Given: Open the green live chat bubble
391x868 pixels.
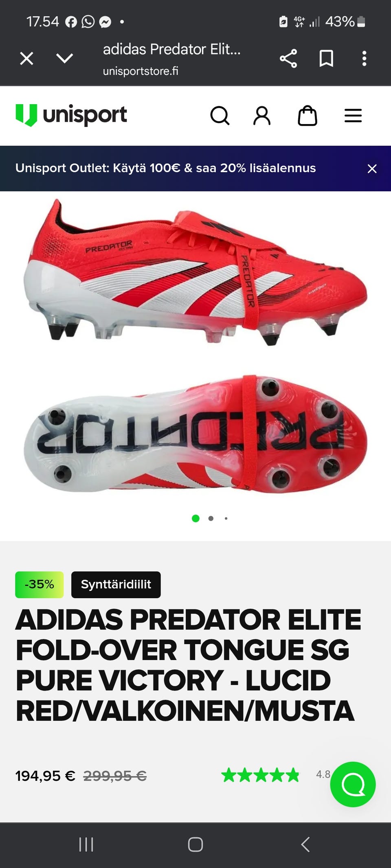Looking at the screenshot, I should pyautogui.click(x=353, y=784).
